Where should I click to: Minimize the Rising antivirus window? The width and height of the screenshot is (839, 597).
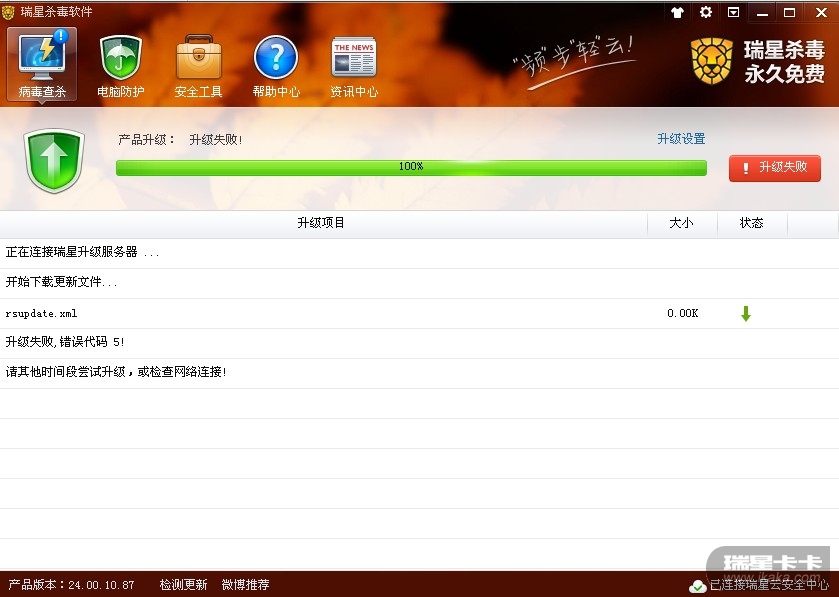pyautogui.click(x=762, y=12)
